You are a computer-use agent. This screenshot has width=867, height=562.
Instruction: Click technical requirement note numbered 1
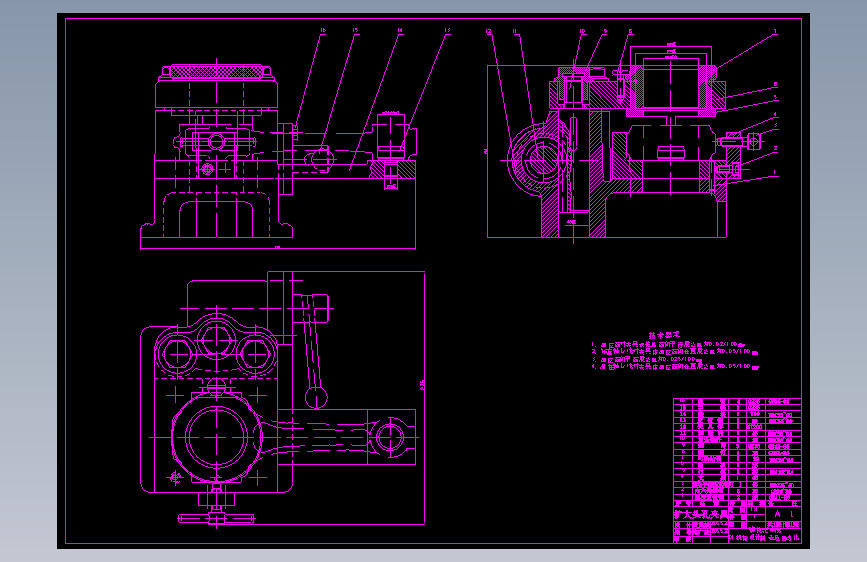pyautogui.click(x=668, y=344)
